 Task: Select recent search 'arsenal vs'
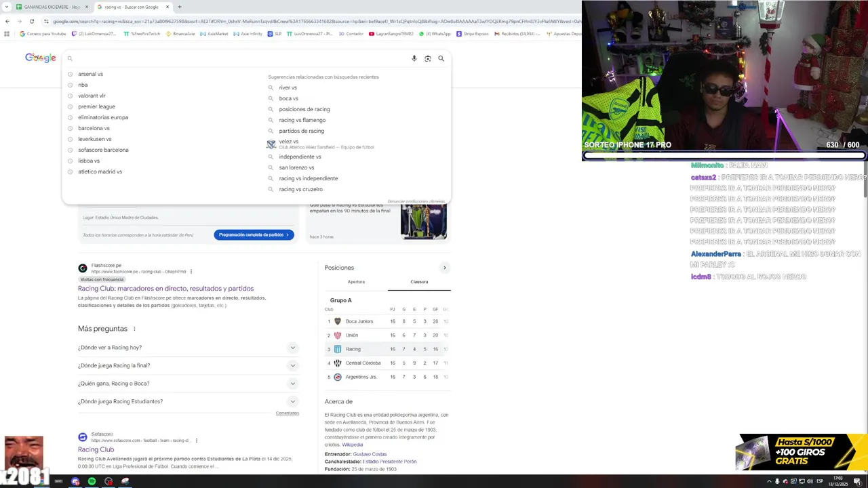click(x=90, y=74)
